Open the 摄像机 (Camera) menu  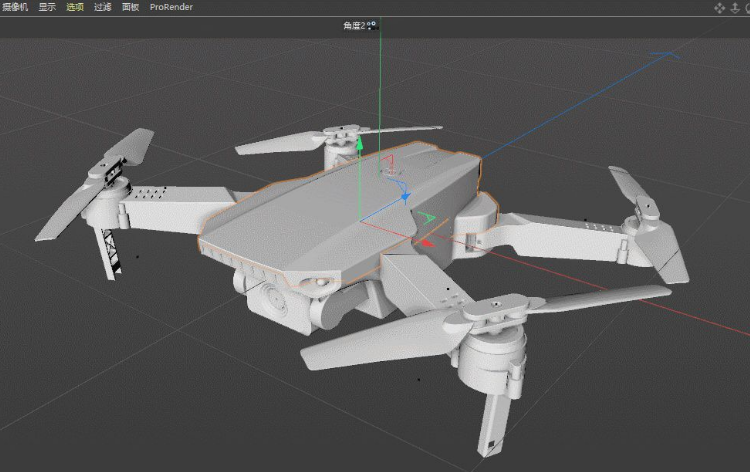15,7
